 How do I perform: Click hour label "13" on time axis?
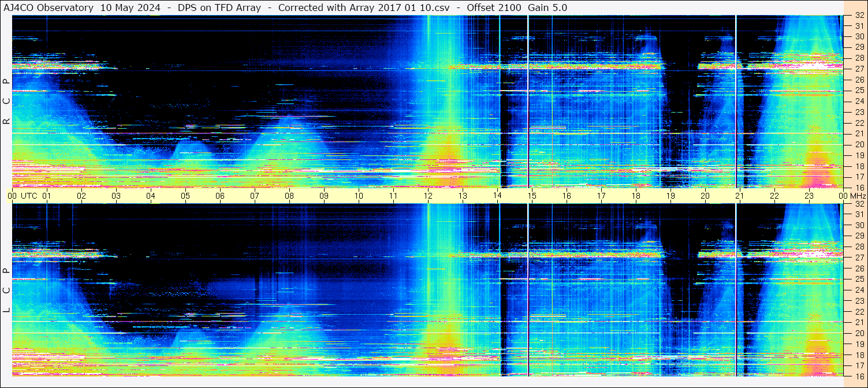(463, 196)
